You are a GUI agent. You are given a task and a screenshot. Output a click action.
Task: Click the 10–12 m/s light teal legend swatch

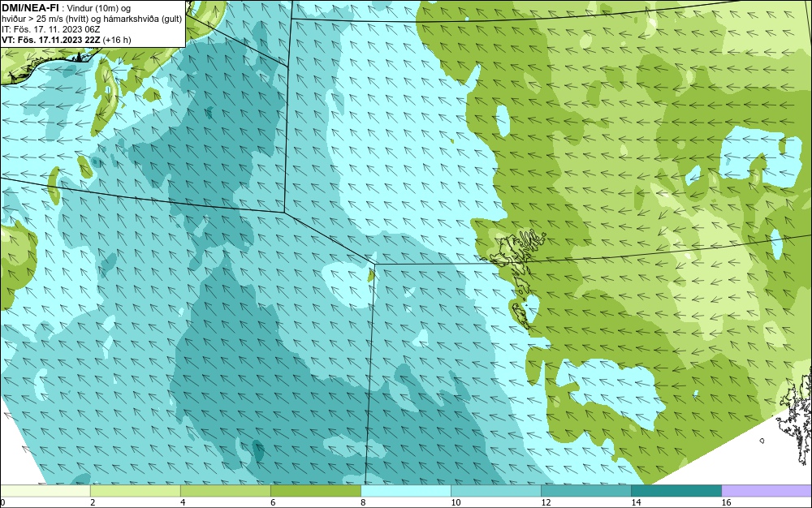[495, 490]
